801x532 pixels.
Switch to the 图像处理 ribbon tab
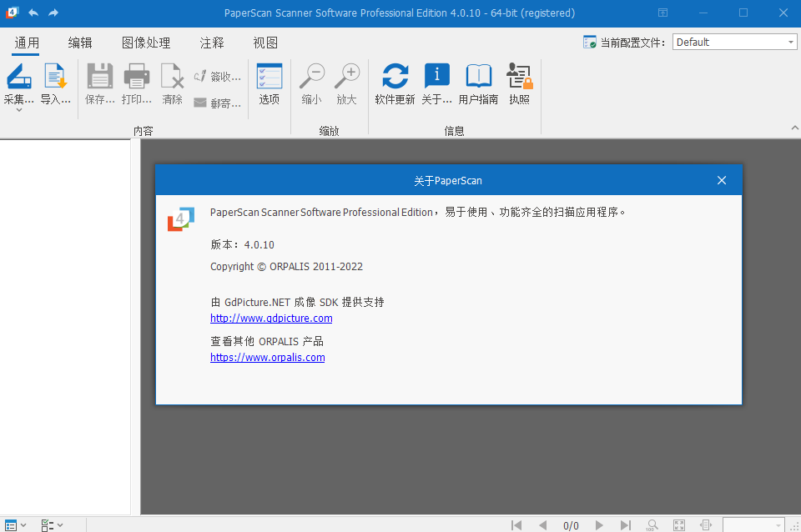tap(146, 43)
